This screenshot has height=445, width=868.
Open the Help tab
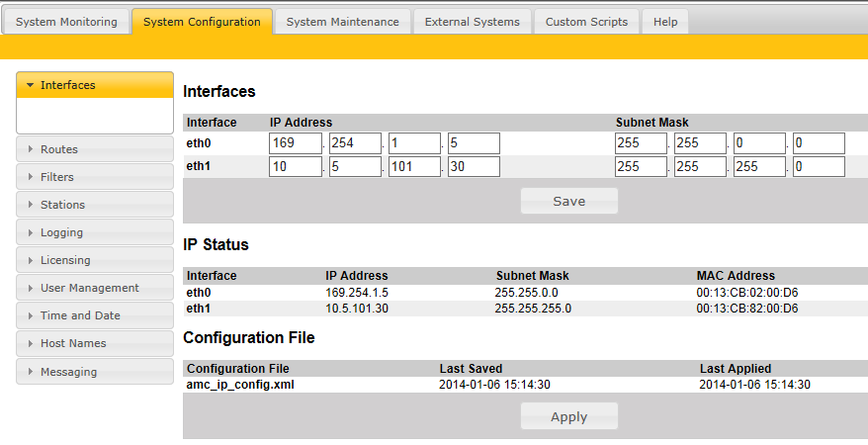[665, 22]
